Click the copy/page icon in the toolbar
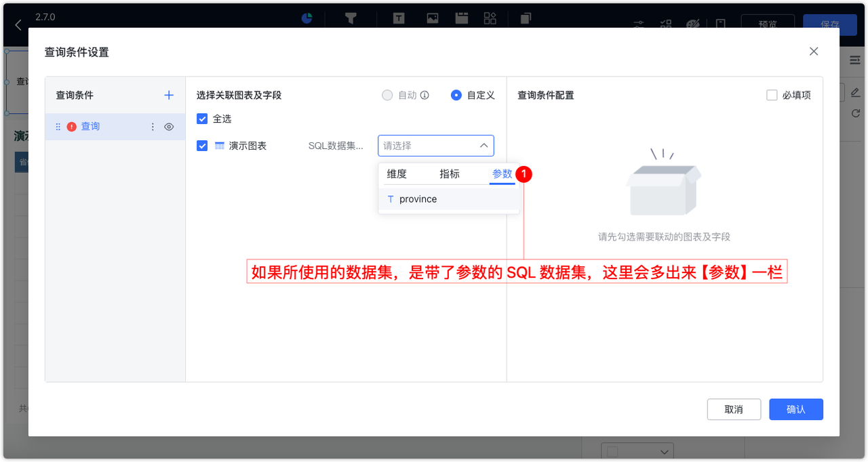Image resolution: width=868 pixels, height=462 pixels. [x=526, y=18]
